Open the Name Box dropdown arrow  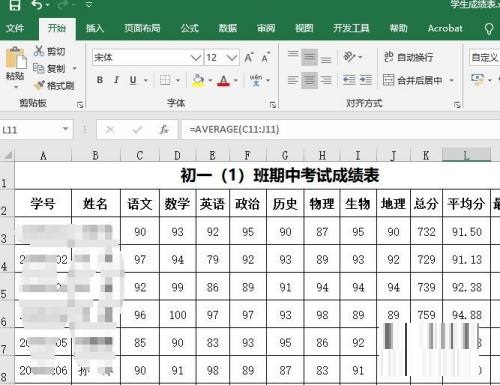click(x=66, y=129)
